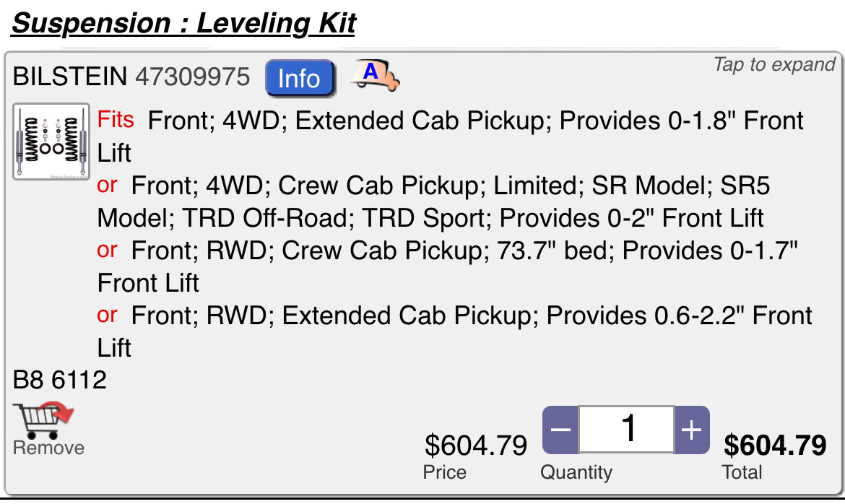Screen dimensions: 845x504
Task: Select the Extended Cab 4WD 0-1.8" fitment line
Action: pyautogui.click(x=450, y=136)
